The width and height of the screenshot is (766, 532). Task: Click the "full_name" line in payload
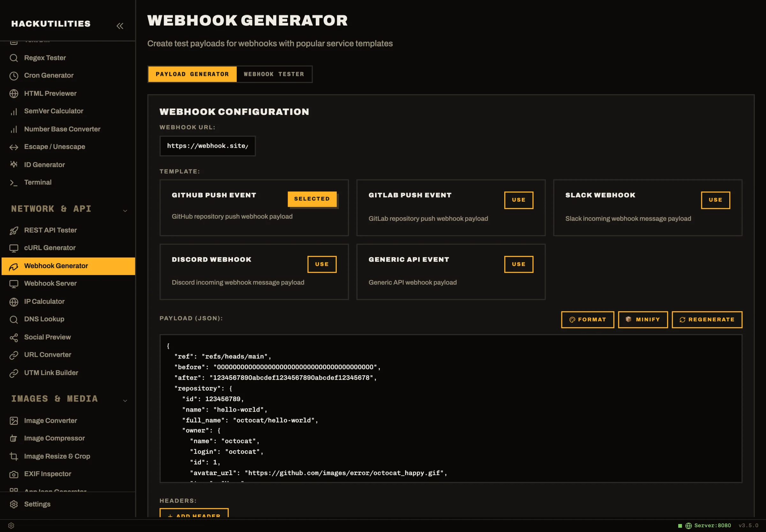(x=250, y=420)
